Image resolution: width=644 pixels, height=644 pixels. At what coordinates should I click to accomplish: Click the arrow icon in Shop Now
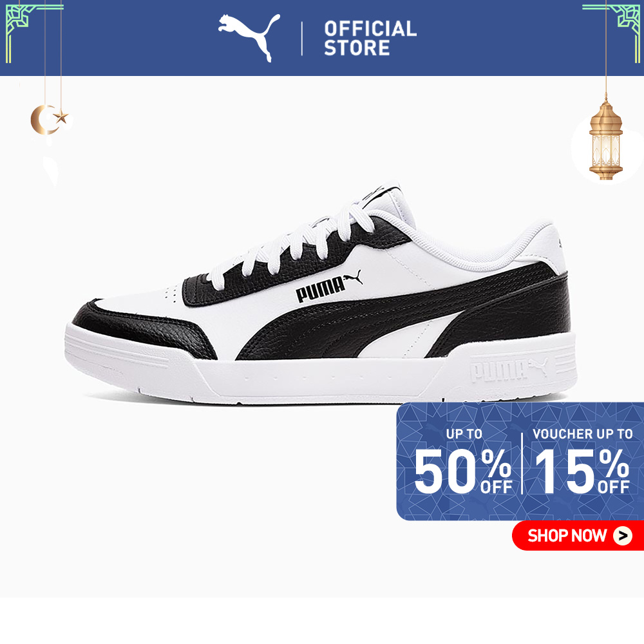coord(623,536)
